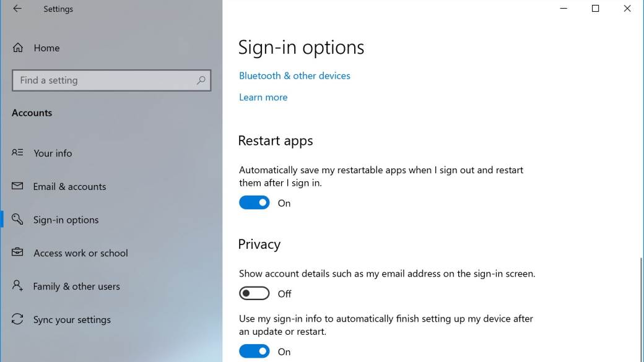Click the Find a setting search box
Viewport: 644px width, 362px height.
point(105,80)
